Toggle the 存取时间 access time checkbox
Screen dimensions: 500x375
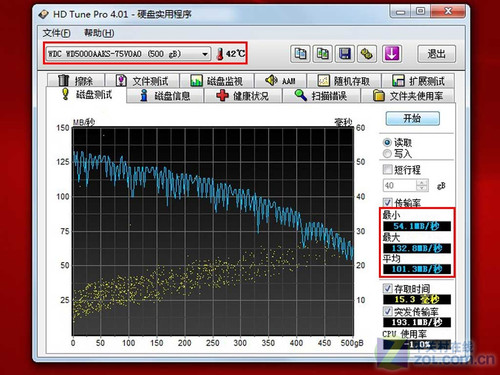coord(387,288)
